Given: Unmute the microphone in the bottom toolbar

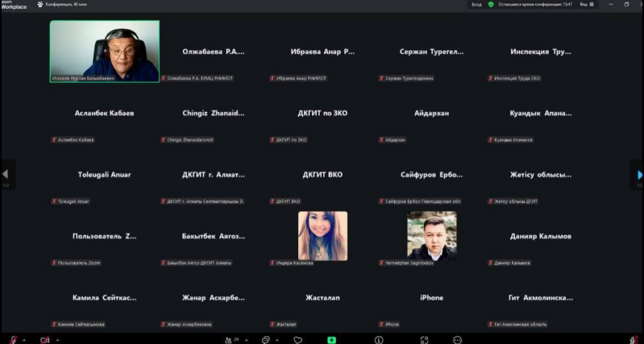Looking at the screenshot, I should (x=13, y=340).
